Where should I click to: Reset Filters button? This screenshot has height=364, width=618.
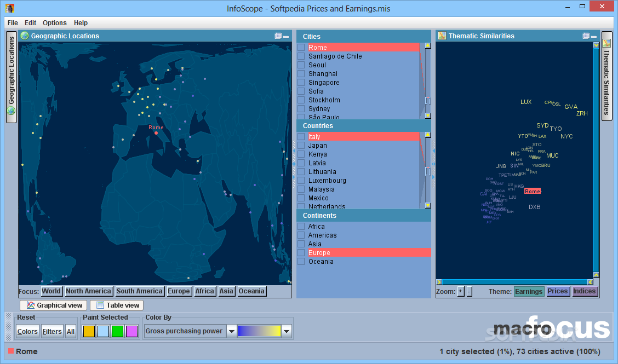click(x=52, y=331)
